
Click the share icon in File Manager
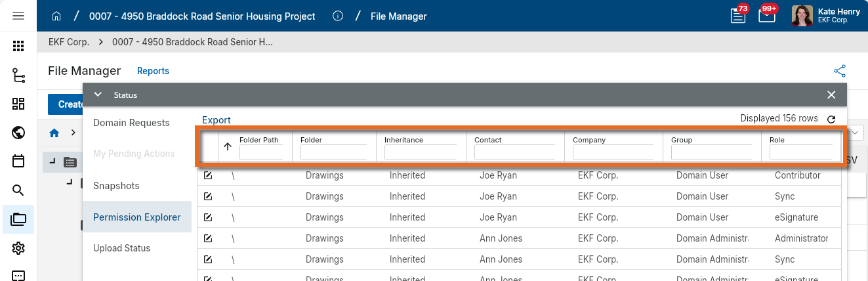840,71
